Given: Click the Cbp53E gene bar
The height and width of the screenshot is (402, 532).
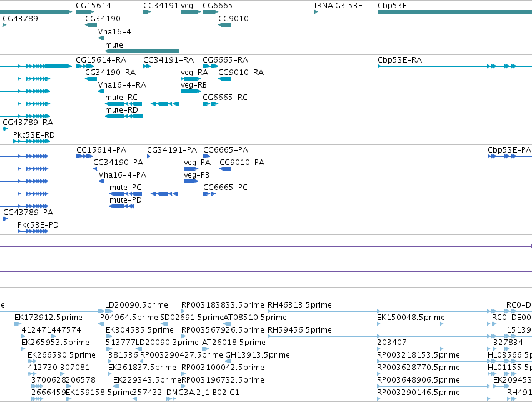Looking at the screenshot, I should 454,12.
